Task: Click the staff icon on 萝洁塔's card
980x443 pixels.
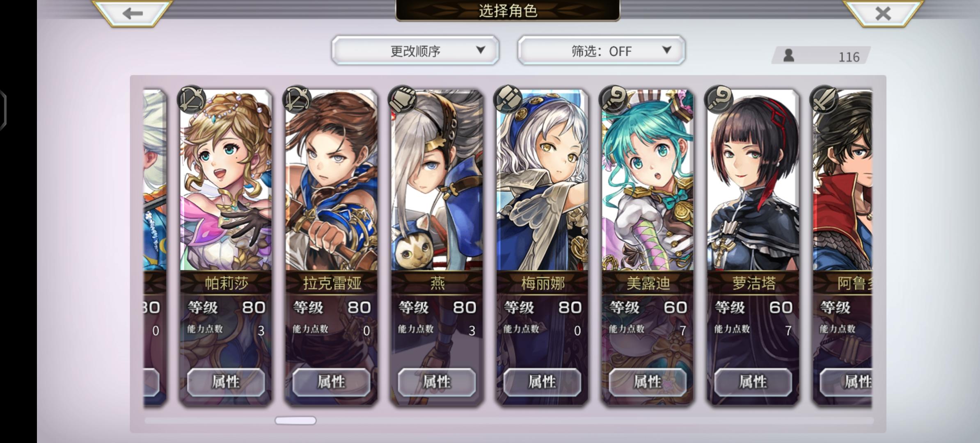Action: [x=719, y=99]
